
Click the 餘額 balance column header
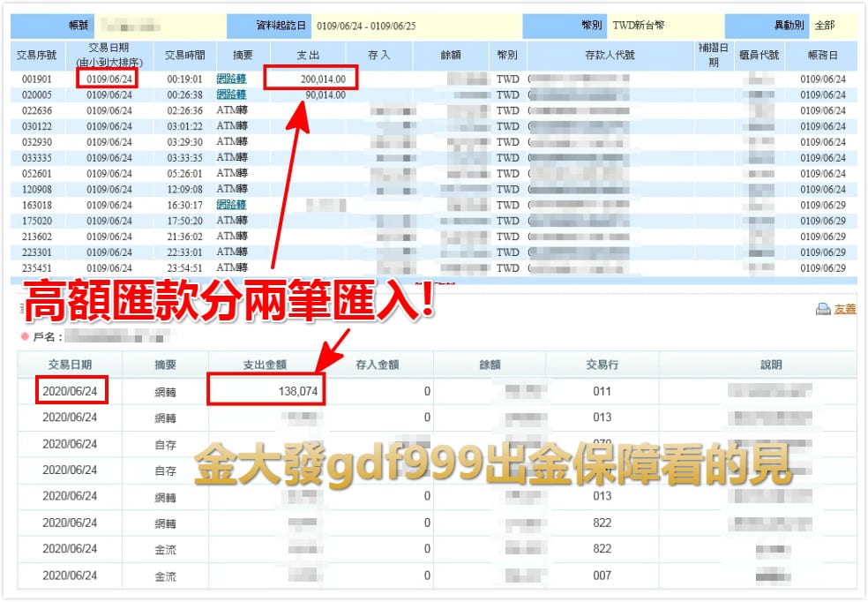pos(450,55)
